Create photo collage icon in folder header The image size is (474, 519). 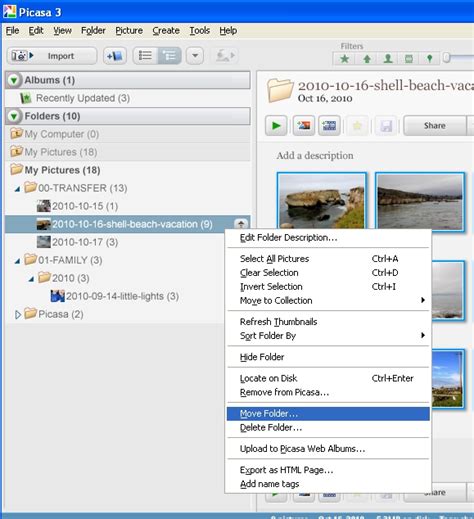point(304,126)
